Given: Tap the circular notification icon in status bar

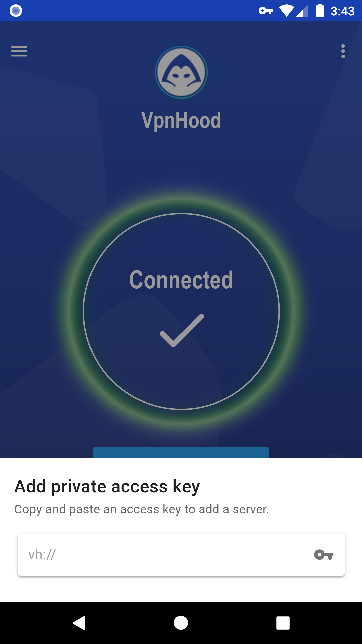Looking at the screenshot, I should point(16,11).
